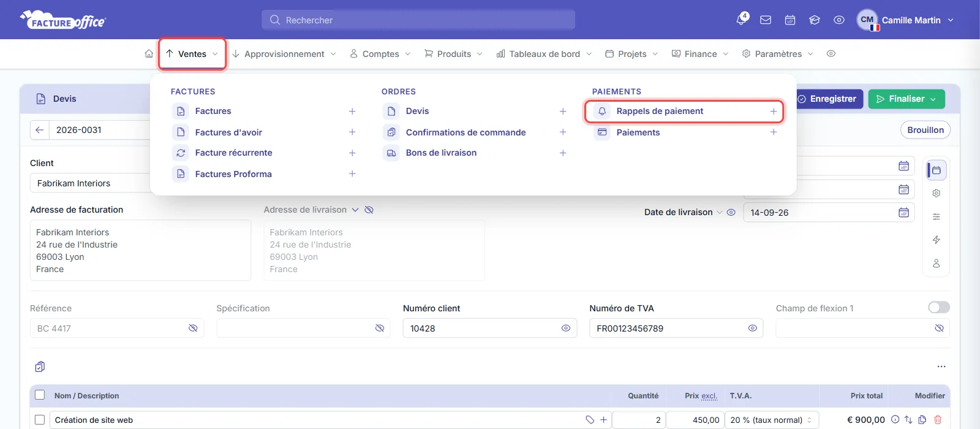Click the back arrow beside 2026-0031
Viewport: 980px width, 429px height.
39,130
